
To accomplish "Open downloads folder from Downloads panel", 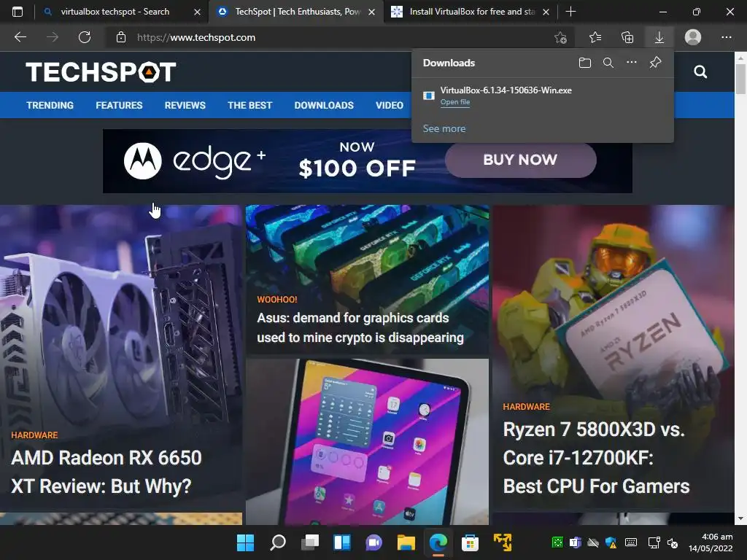I will coord(585,63).
